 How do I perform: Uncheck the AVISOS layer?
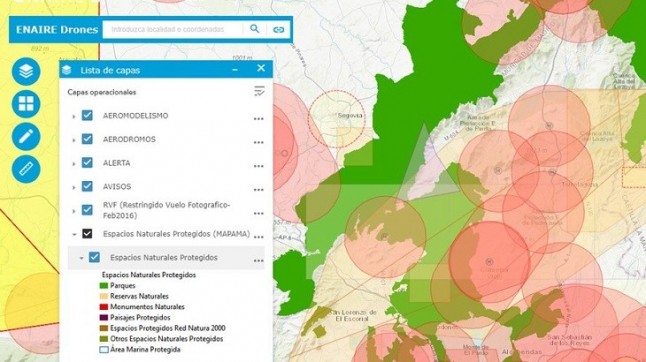(87, 186)
